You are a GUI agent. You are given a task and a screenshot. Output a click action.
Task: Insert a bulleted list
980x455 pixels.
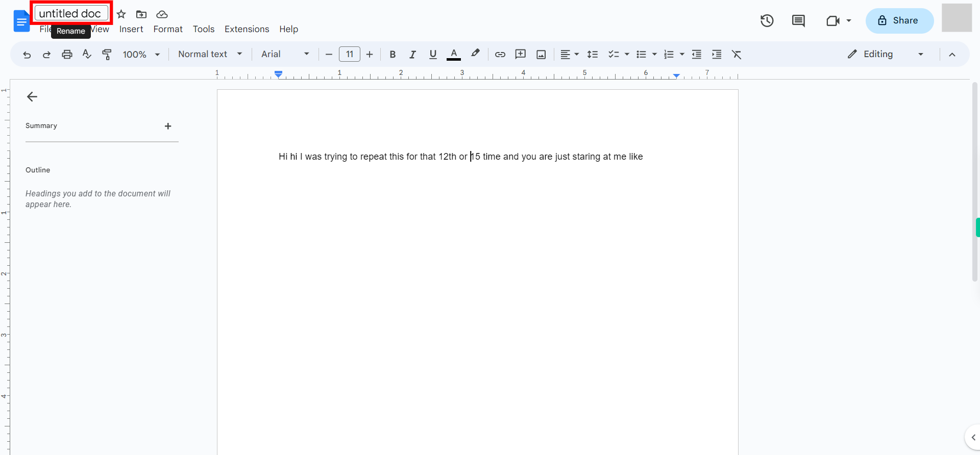point(642,55)
